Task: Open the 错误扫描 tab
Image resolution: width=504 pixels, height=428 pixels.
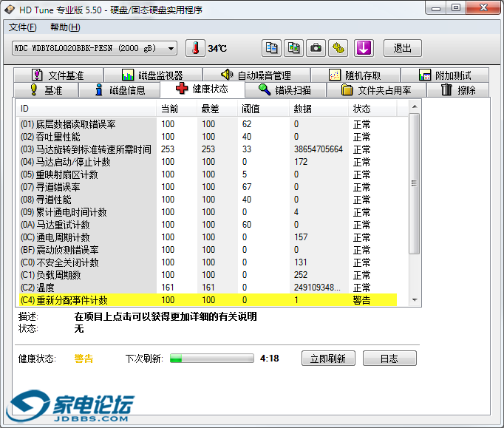Action: coord(284,90)
